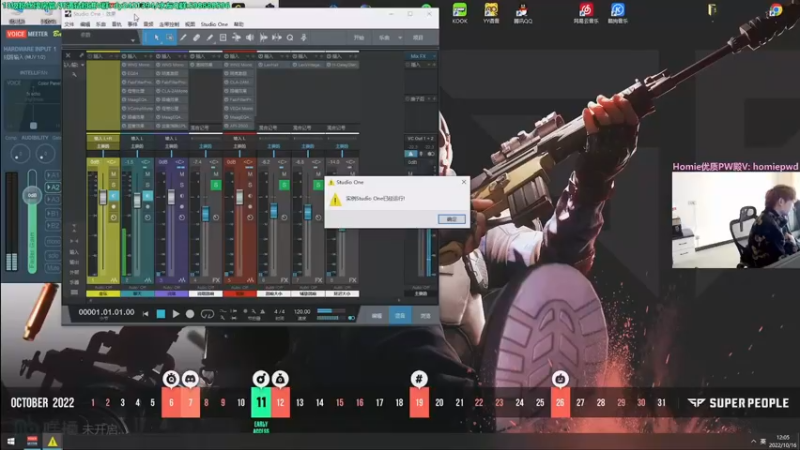800x450 pixels.
Task: Select the Listen speaker tool
Action: [250, 38]
